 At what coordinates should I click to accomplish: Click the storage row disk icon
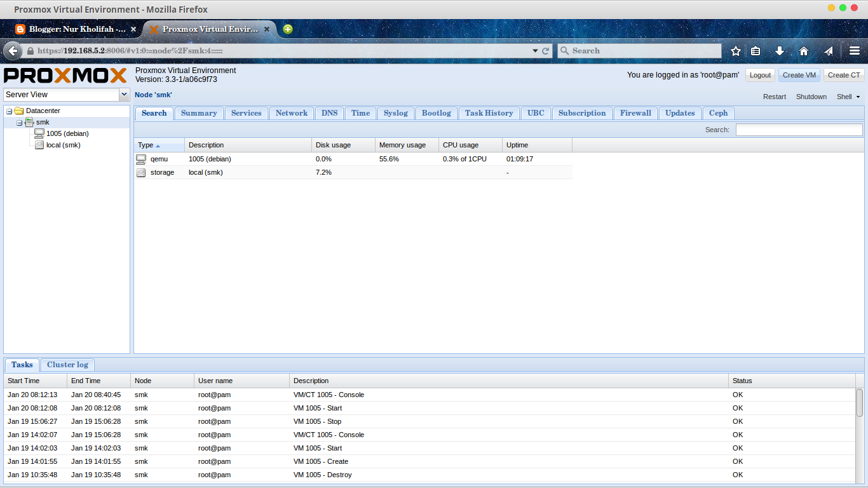pos(141,172)
